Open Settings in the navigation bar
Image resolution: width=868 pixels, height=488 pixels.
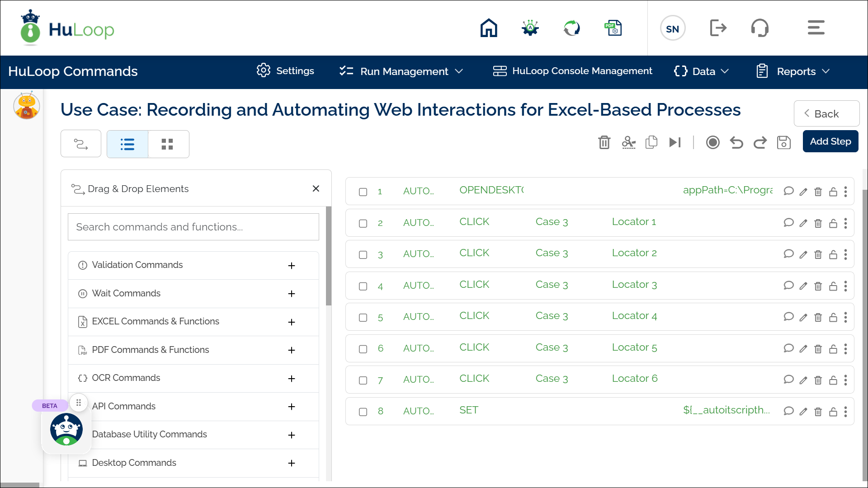click(x=285, y=71)
